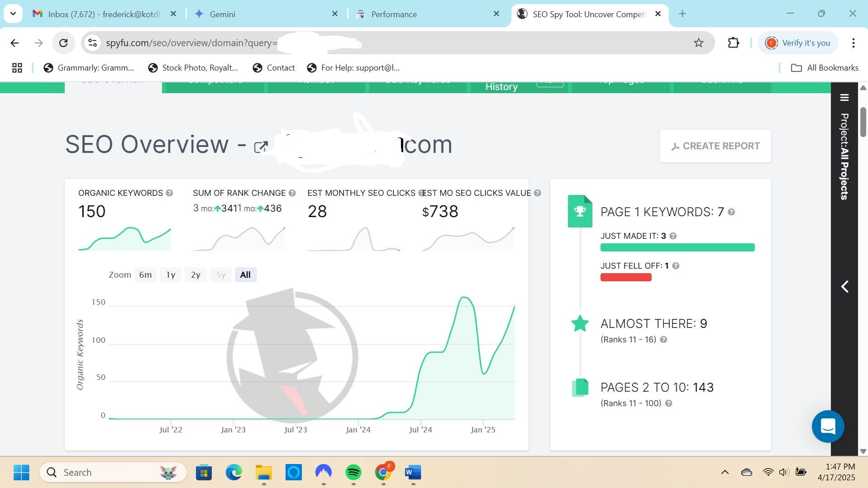View site information icon in address bar
The width and height of the screenshot is (868, 488).
pos(92,43)
